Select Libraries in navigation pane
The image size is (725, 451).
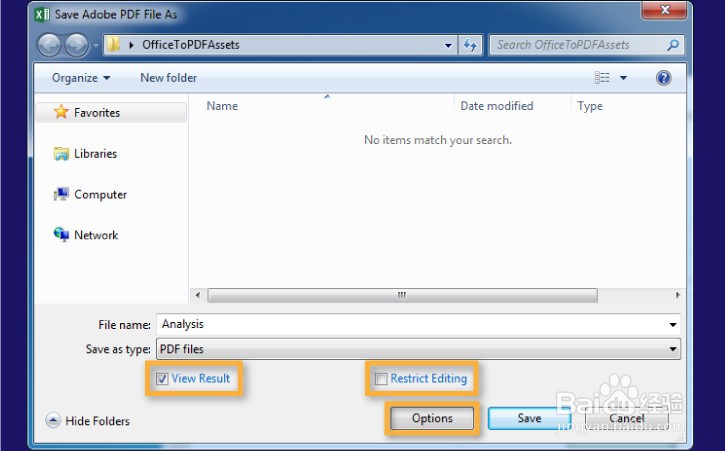[x=96, y=154]
